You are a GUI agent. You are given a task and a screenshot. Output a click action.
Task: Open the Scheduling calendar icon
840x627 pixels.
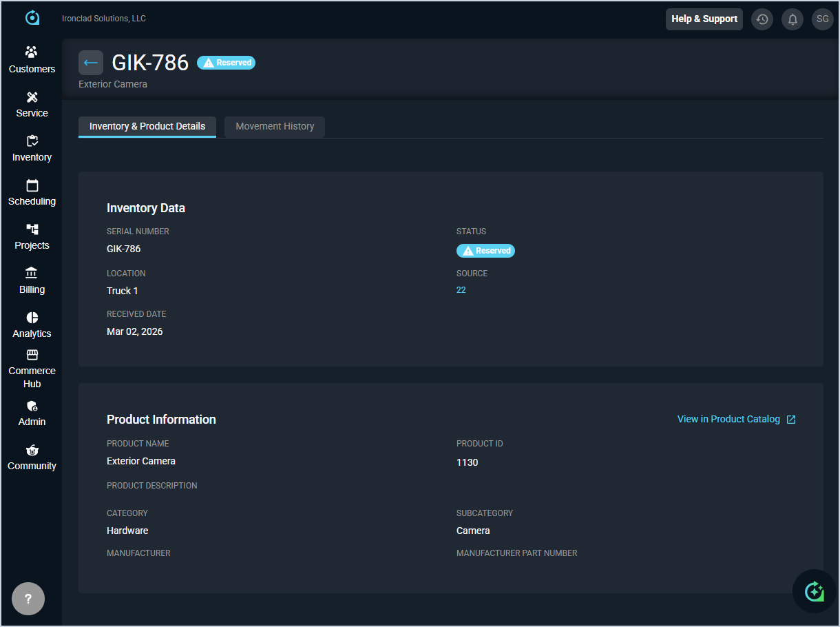[x=32, y=185]
